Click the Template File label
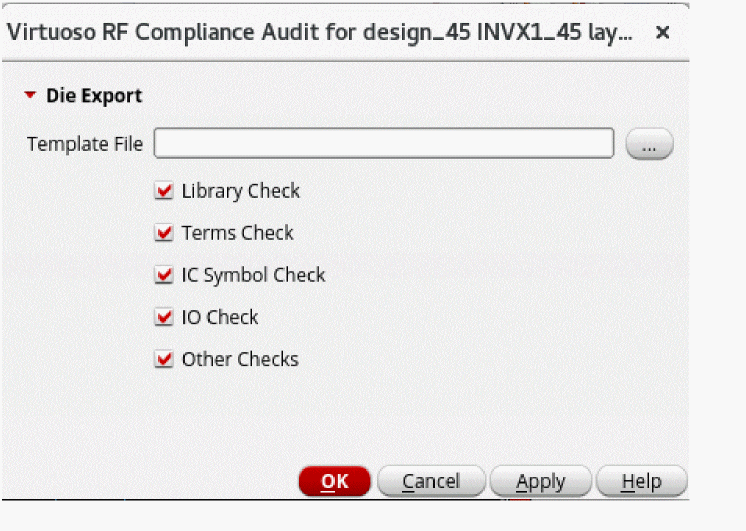Screen dimensions: 746x531 85,144
